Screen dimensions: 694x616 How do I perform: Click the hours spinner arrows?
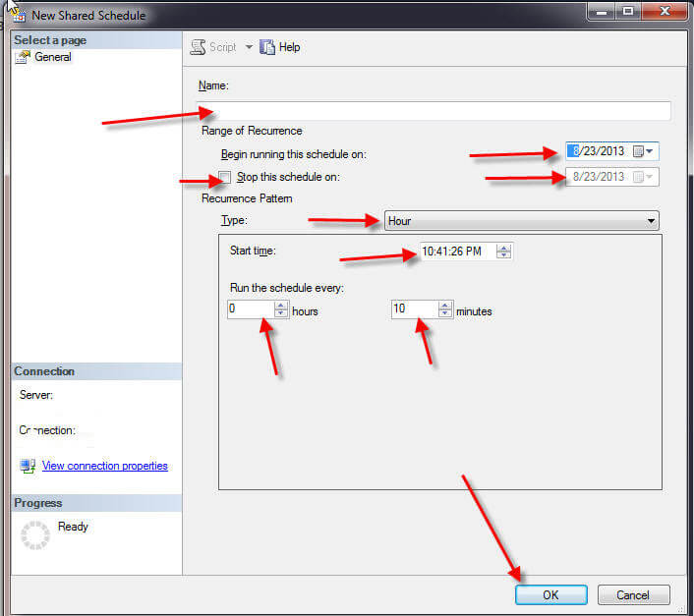click(x=281, y=309)
